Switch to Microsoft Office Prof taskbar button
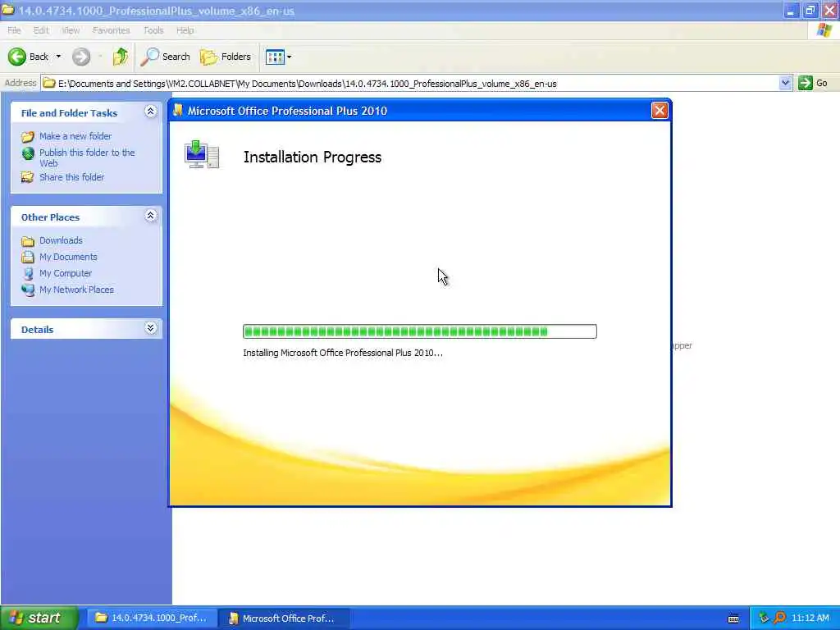This screenshot has height=630, width=840. pyautogui.click(x=284, y=619)
